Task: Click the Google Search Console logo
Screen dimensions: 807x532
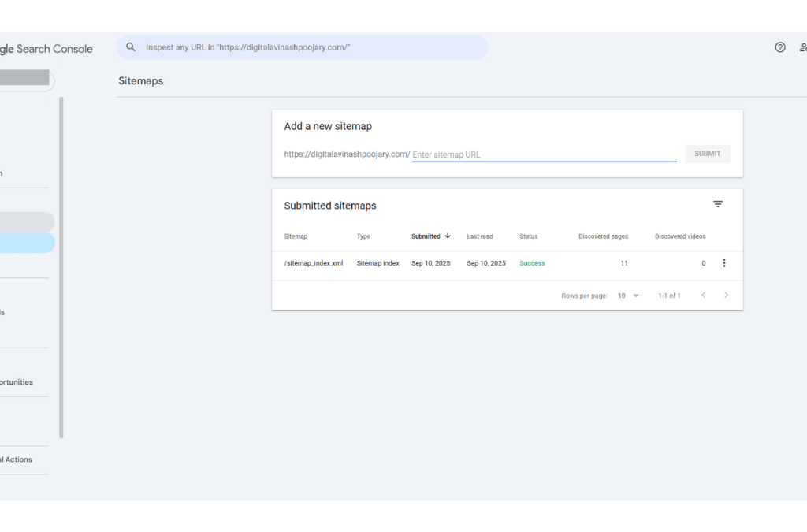Action: [x=46, y=49]
